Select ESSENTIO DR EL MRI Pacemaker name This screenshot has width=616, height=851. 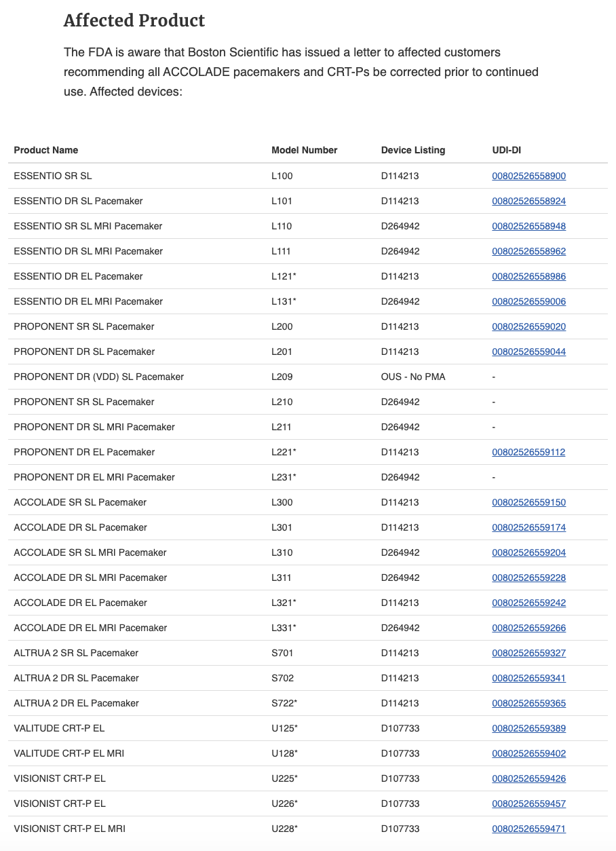click(x=88, y=301)
